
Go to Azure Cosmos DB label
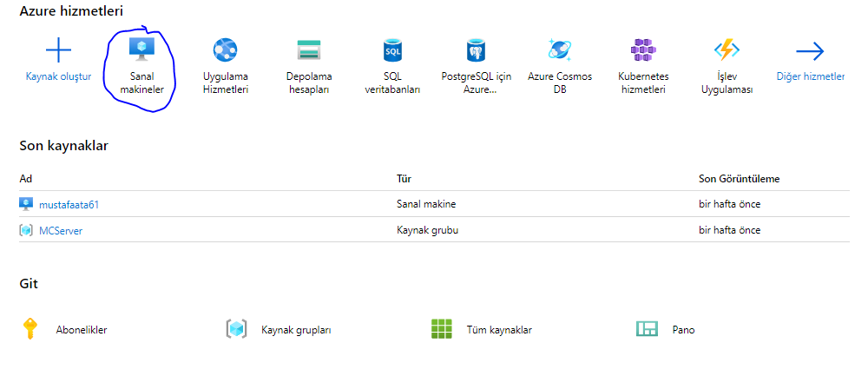pos(560,83)
